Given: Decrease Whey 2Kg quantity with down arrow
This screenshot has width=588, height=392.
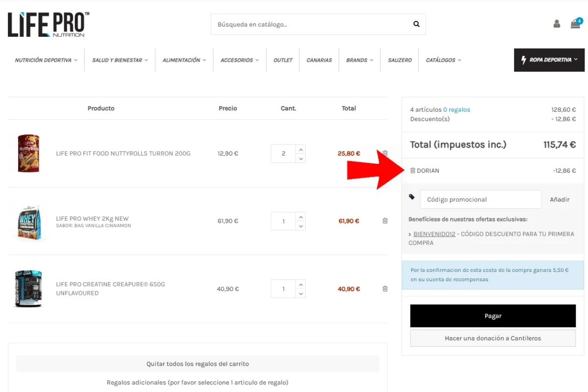Looking at the screenshot, I should tap(301, 226).
